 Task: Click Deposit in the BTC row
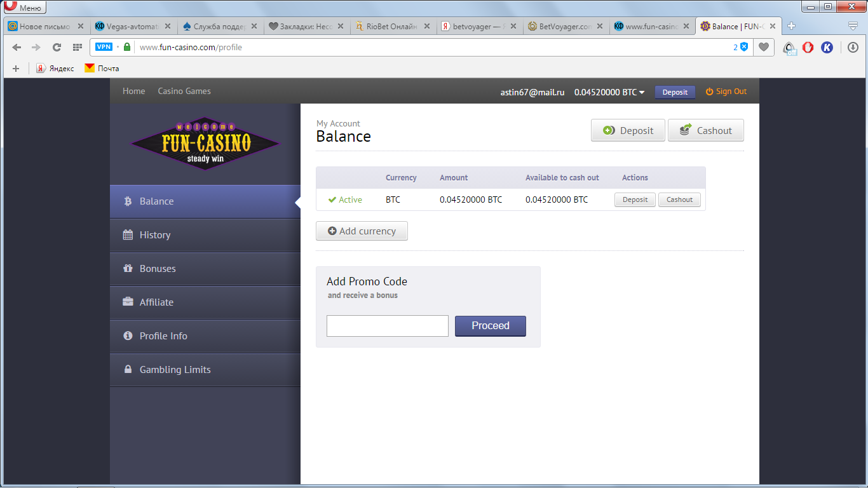click(x=635, y=200)
